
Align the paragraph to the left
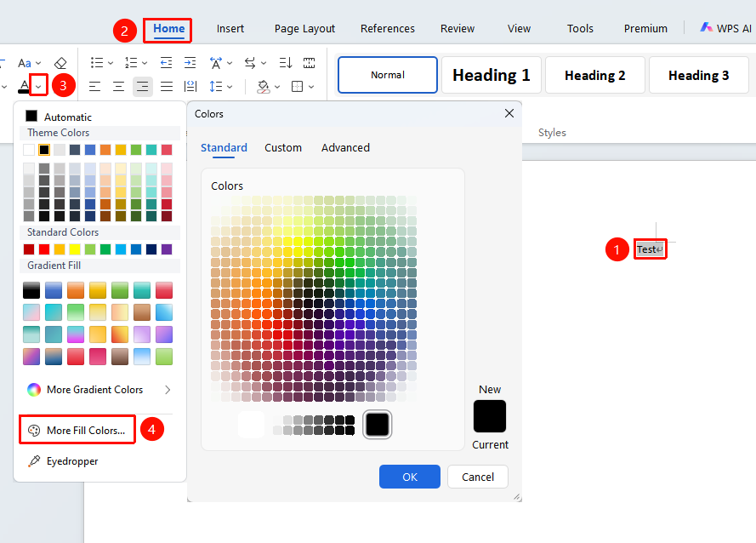(95, 87)
